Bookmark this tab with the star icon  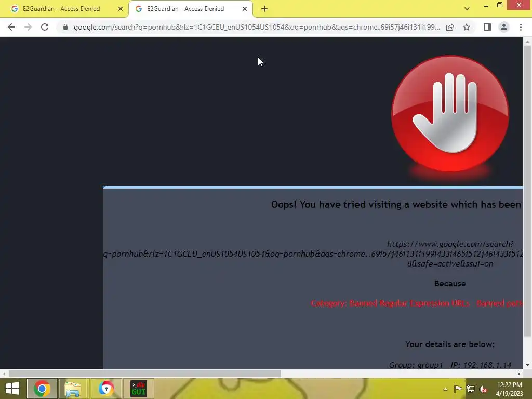[x=467, y=27]
